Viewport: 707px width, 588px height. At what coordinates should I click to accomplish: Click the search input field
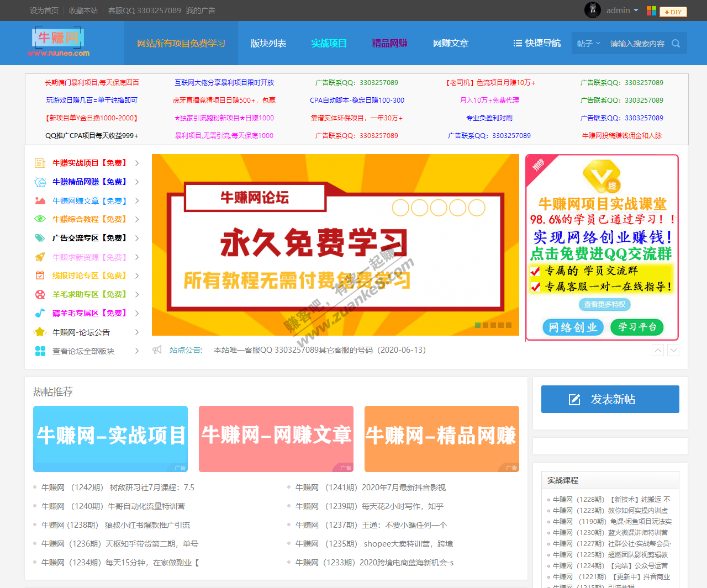tap(637, 44)
